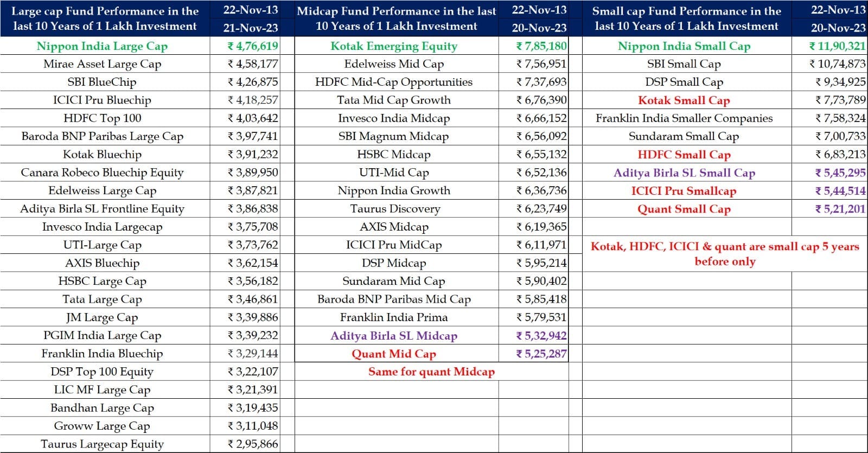The image size is (868, 453).
Task: Click the Small cap Fund Performance header
Action: [686, 18]
